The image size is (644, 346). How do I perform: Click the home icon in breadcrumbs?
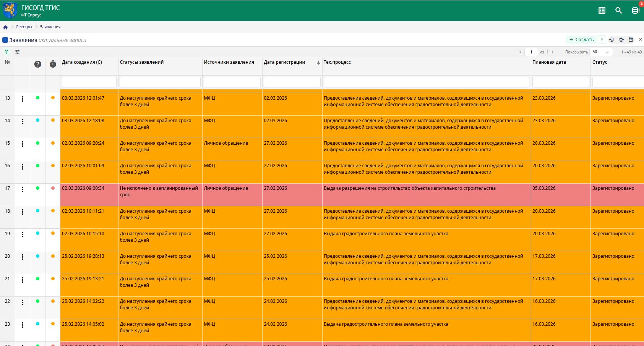coord(5,27)
